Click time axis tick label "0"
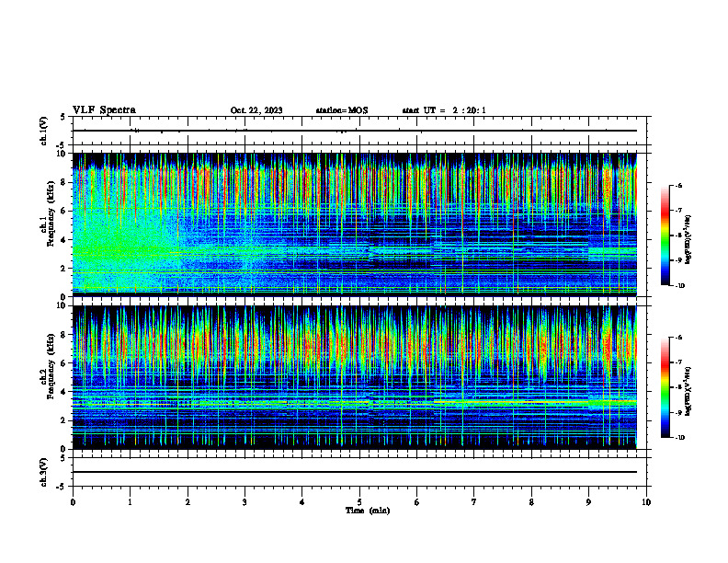The width and height of the screenshot is (728, 563). [73, 502]
